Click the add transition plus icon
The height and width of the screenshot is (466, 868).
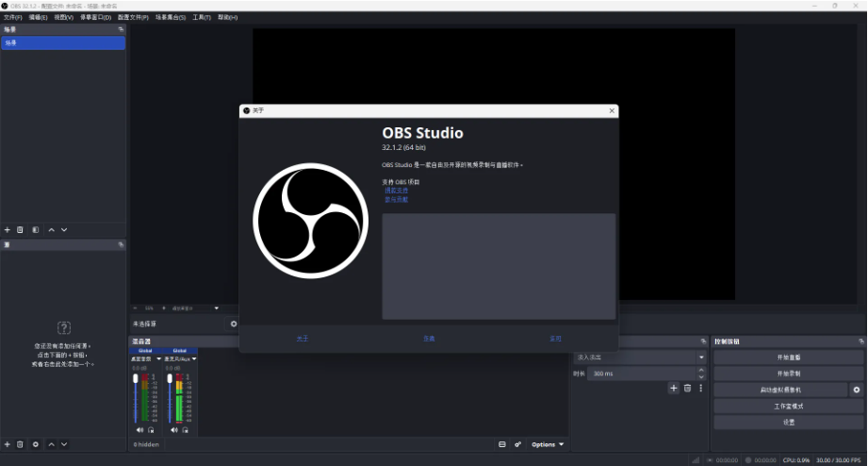[673, 388]
